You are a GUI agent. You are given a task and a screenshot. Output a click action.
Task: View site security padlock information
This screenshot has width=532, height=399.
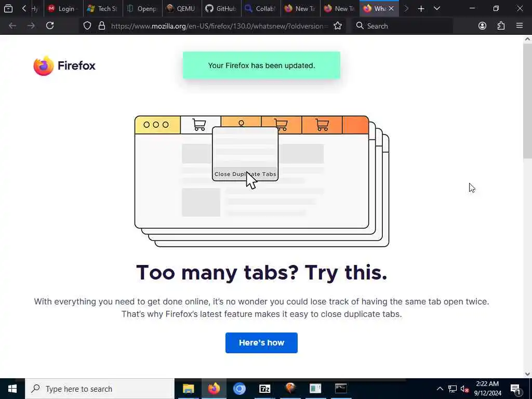click(102, 26)
